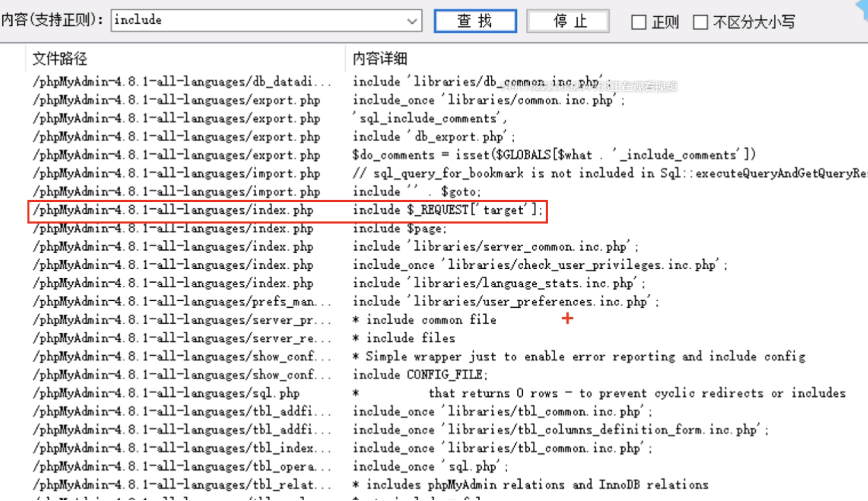The image size is (868, 501).
Task: Click the 文件路径 column header
Action: pos(60,58)
